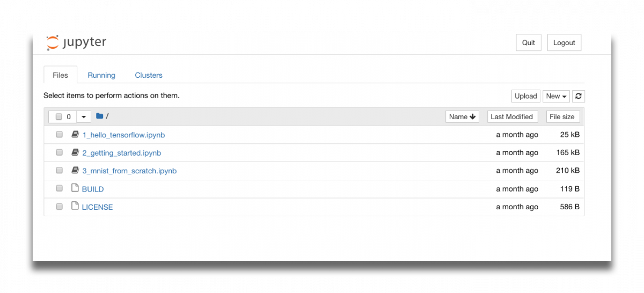Click the Upload button
The image size is (644, 293).
tap(525, 96)
